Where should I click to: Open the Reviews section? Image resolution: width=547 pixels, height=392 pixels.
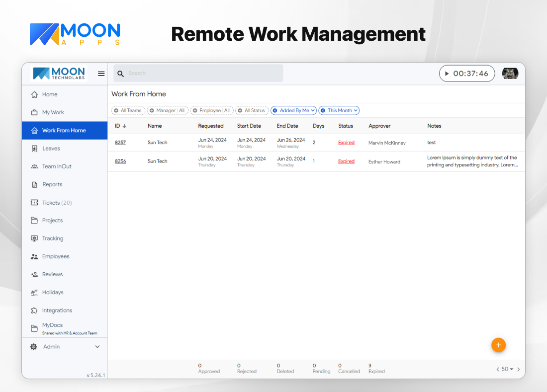tap(65, 274)
